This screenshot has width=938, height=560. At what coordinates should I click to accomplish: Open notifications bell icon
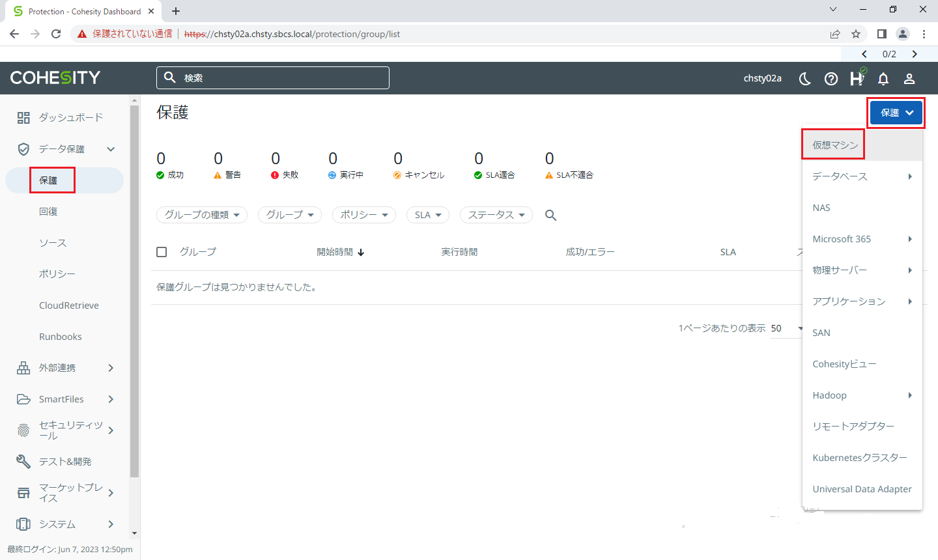point(883,79)
